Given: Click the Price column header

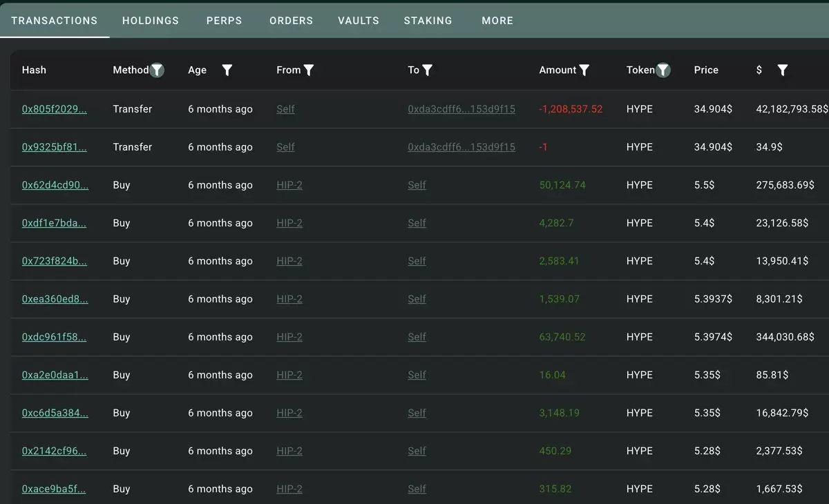Looking at the screenshot, I should click(x=706, y=70).
